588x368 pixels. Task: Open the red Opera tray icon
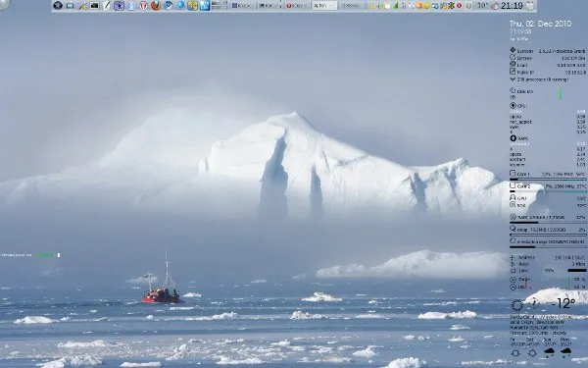coord(459,6)
